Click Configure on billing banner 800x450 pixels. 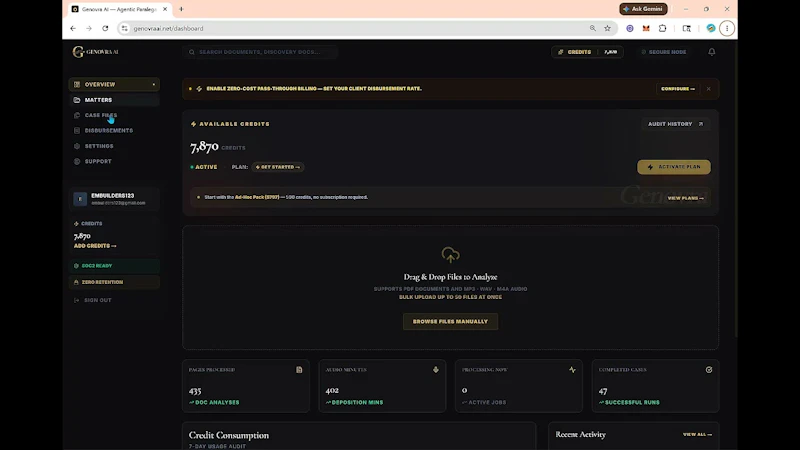678,89
